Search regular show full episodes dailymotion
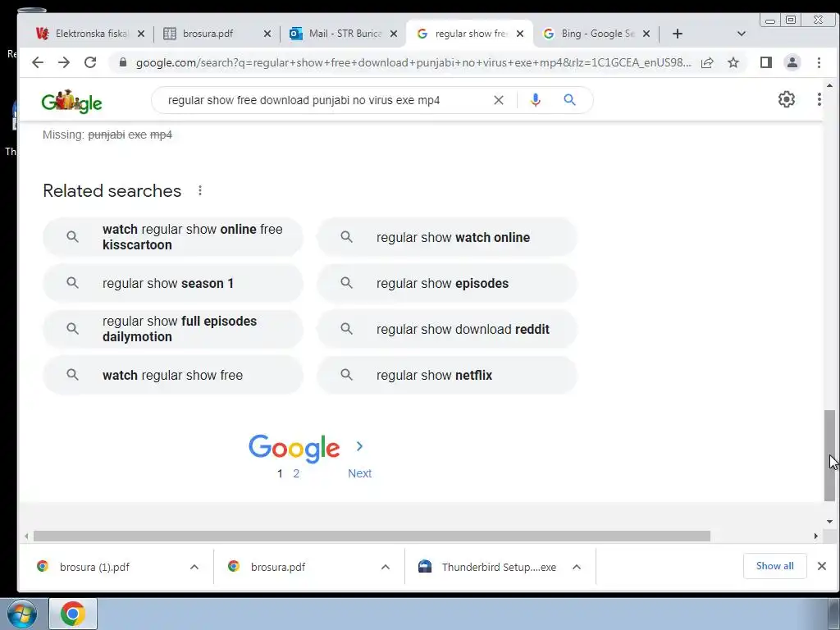The width and height of the screenshot is (840, 630). [173, 329]
